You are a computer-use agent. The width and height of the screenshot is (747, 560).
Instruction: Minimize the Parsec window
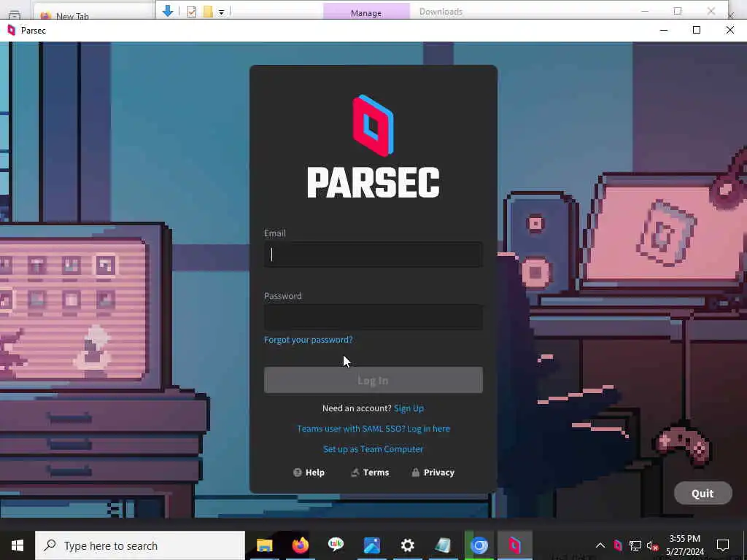[664, 31]
